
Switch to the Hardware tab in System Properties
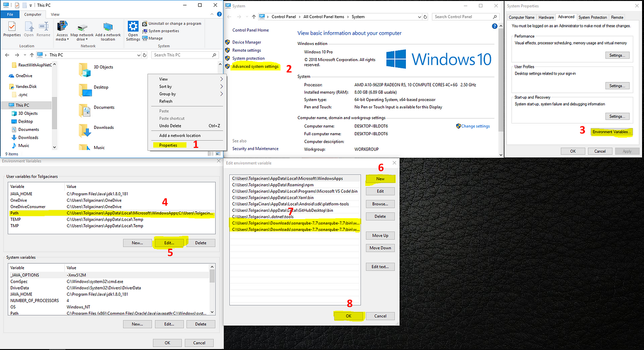tap(546, 17)
